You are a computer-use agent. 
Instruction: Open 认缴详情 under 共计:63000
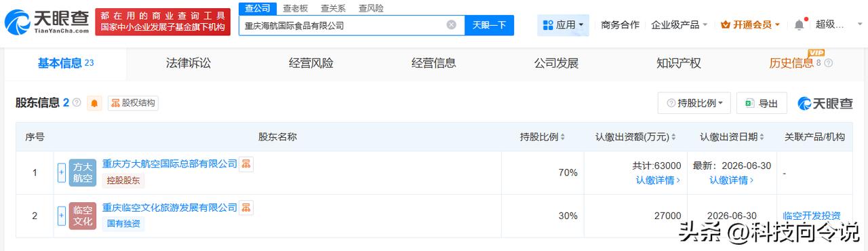(x=658, y=180)
